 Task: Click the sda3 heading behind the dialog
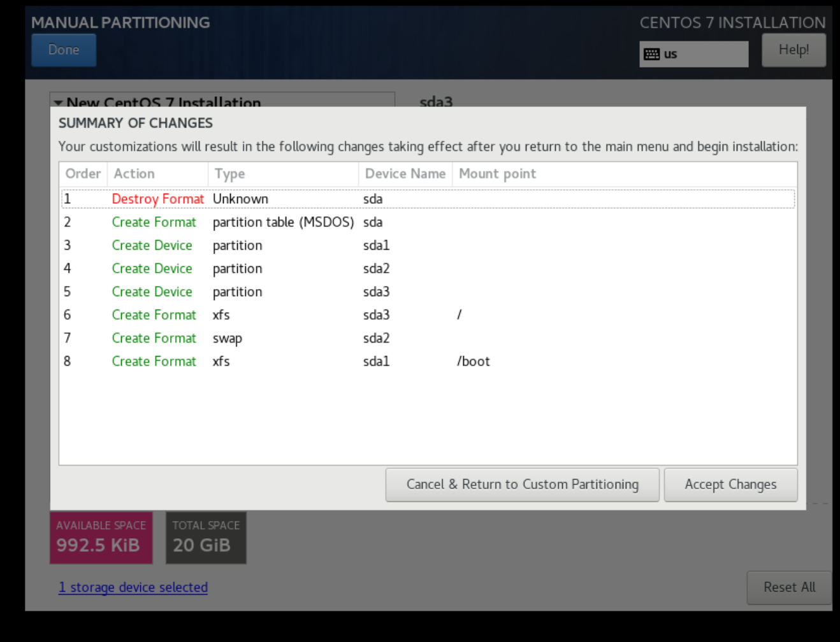pos(436,101)
